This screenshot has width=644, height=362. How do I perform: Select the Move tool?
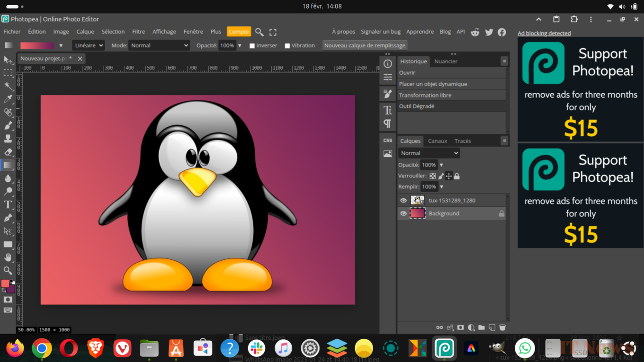click(8, 60)
